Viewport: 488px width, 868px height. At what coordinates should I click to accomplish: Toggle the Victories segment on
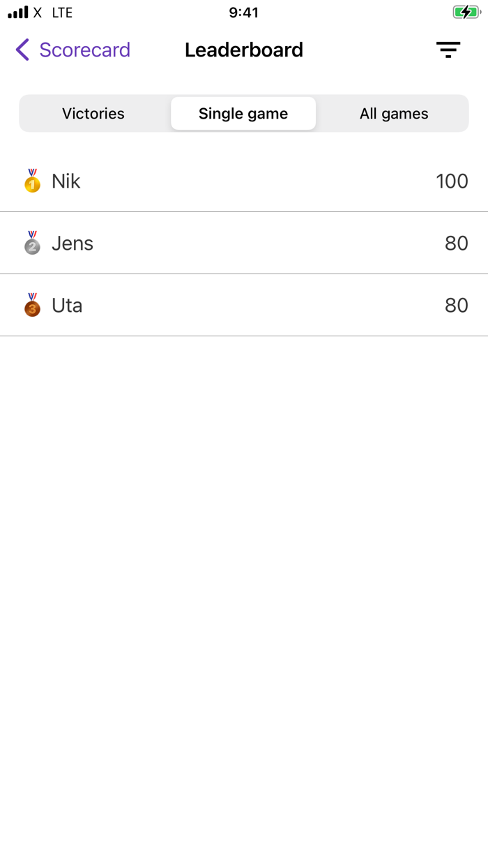click(93, 113)
